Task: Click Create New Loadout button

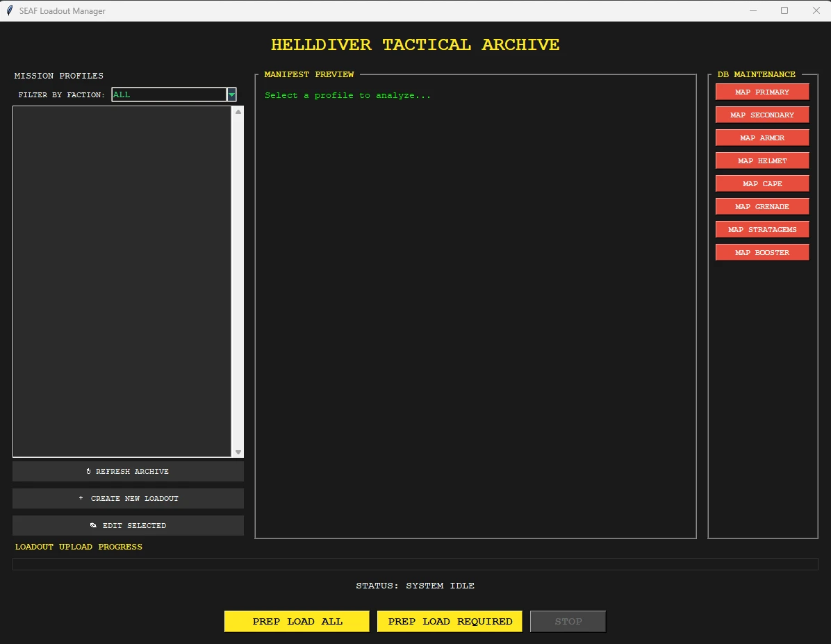Action: coord(129,498)
